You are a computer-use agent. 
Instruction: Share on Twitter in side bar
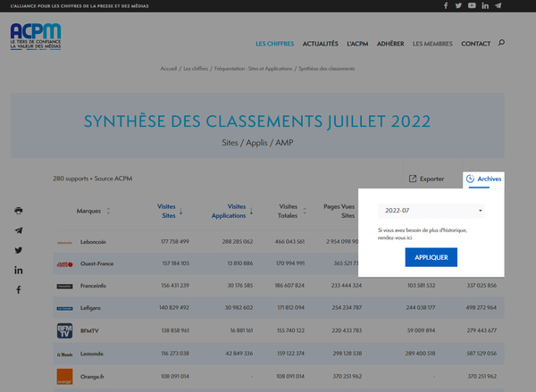point(19,250)
